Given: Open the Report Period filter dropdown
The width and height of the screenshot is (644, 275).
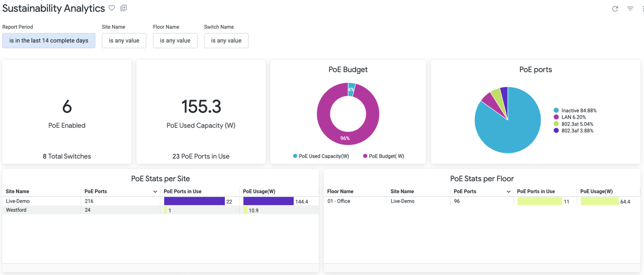Looking at the screenshot, I should pyautogui.click(x=49, y=41).
